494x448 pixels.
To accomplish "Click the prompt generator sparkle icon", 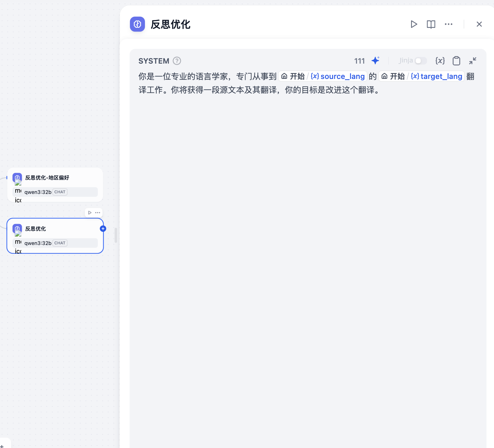I will 375,60.
